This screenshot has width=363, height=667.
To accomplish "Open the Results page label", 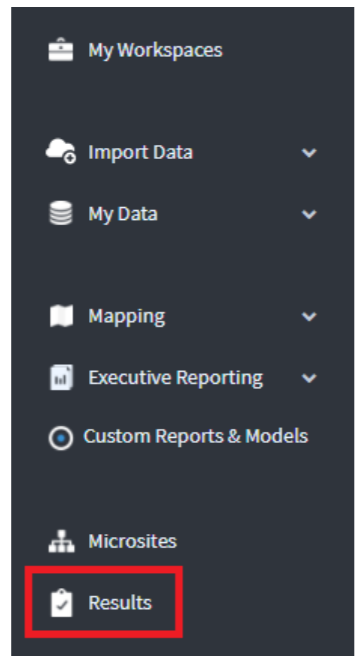I will 120,602.
